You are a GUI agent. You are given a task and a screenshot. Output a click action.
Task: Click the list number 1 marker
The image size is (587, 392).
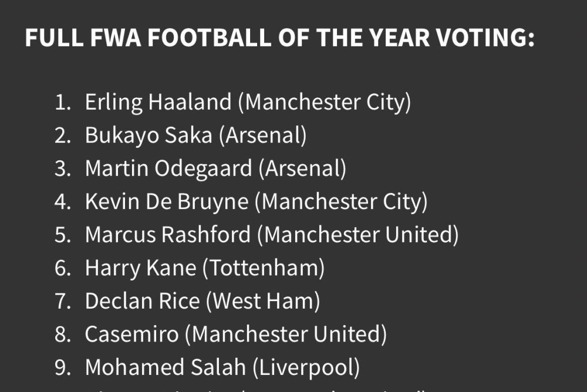point(63,102)
